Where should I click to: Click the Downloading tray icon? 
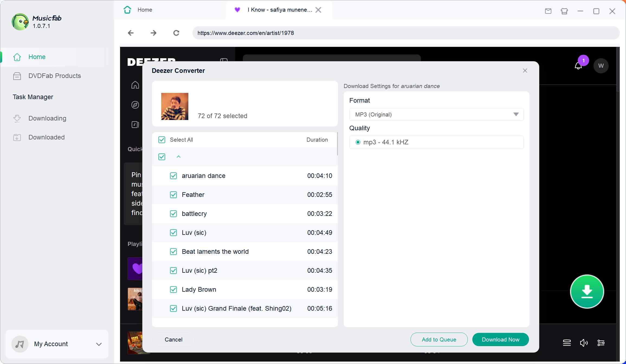point(17,118)
